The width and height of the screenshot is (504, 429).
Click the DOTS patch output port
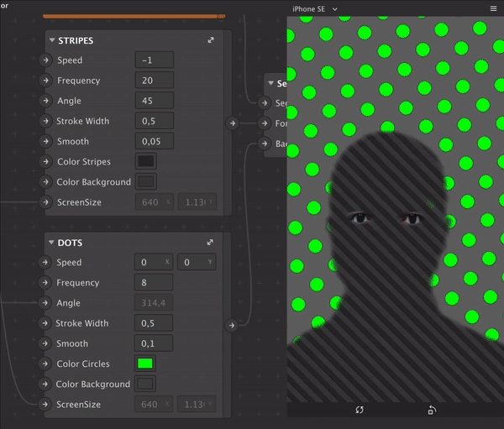pos(232,325)
